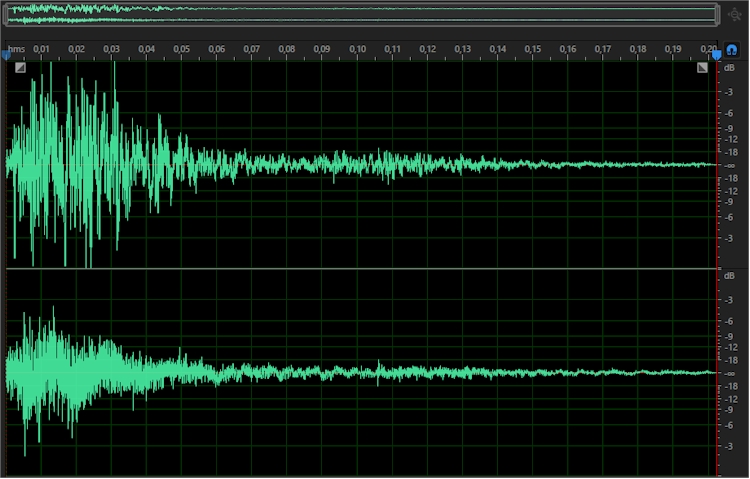Click the zoom out full icon
Image resolution: width=750 pixels, height=479 pixels.
coord(734,14)
